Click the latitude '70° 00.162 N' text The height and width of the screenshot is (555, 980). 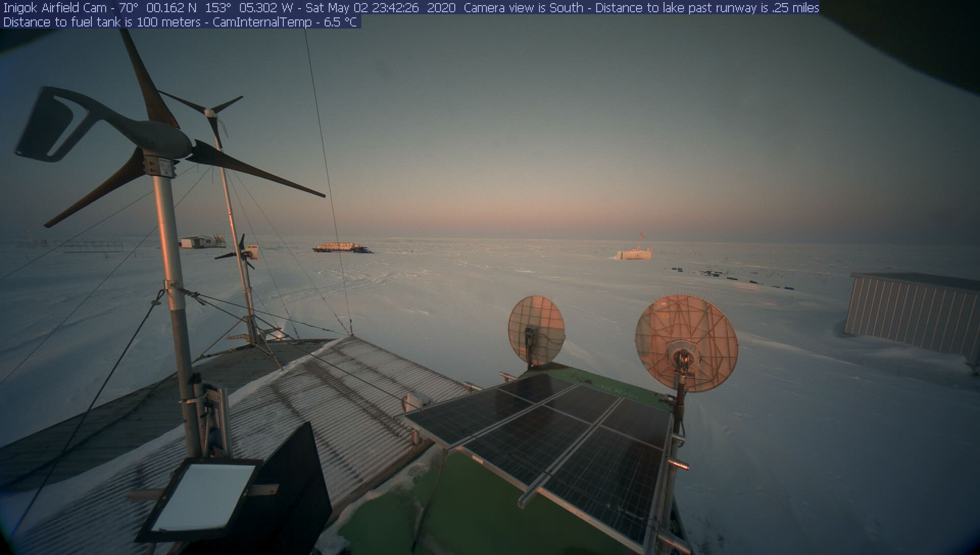pyautogui.click(x=158, y=8)
